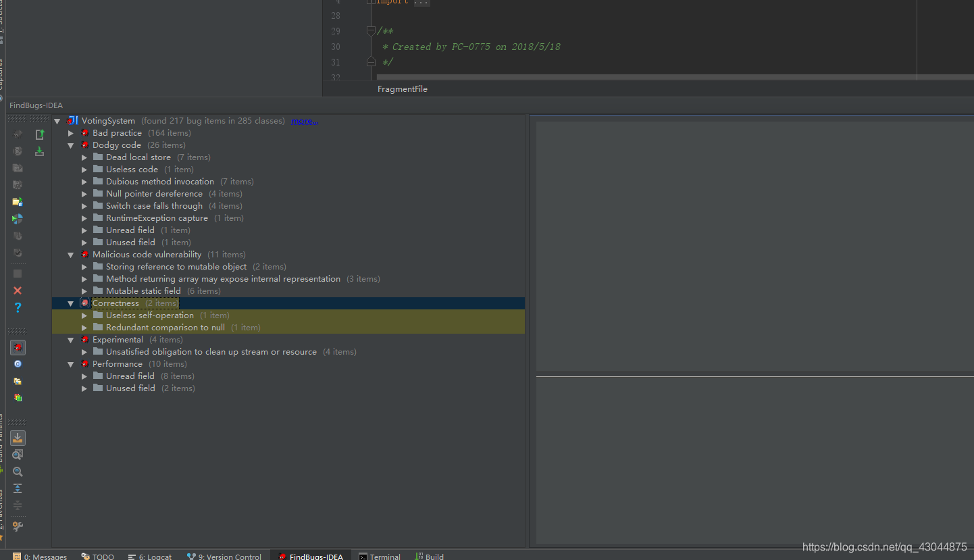The height and width of the screenshot is (560, 974).
Task: Select Redundant comparison to null row
Action: point(288,328)
